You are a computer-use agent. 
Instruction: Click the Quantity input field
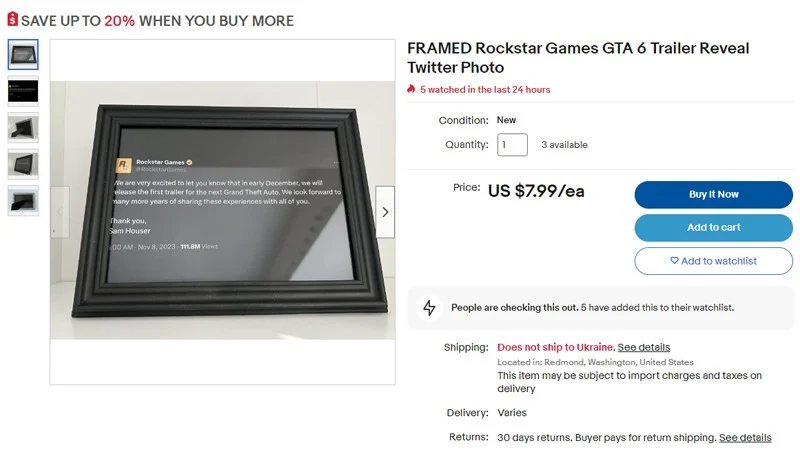(x=512, y=145)
